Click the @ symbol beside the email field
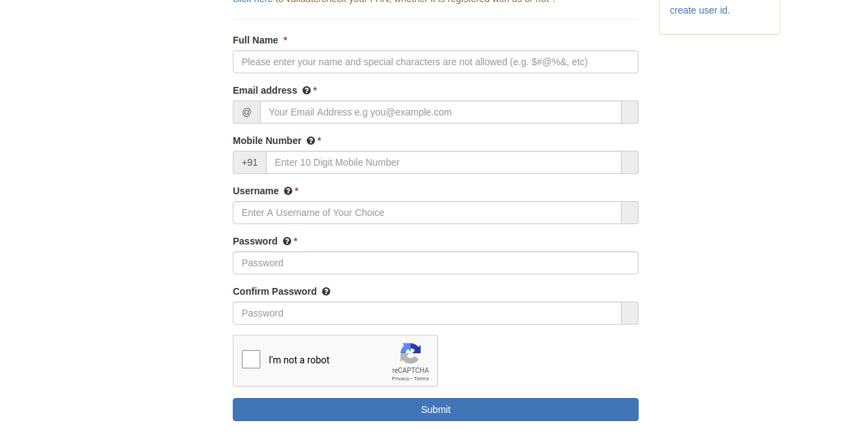Screen dimensions: 868x434 click(x=246, y=112)
